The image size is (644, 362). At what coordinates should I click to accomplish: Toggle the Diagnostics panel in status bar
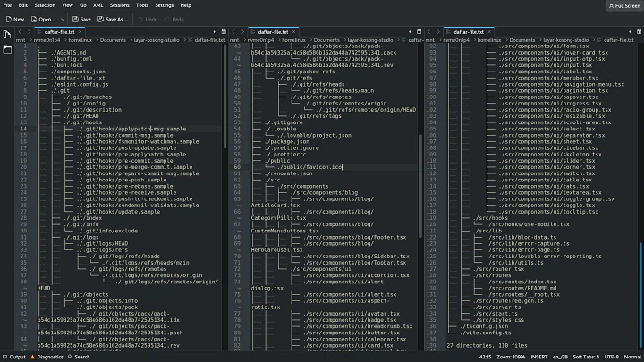click(x=47, y=357)
